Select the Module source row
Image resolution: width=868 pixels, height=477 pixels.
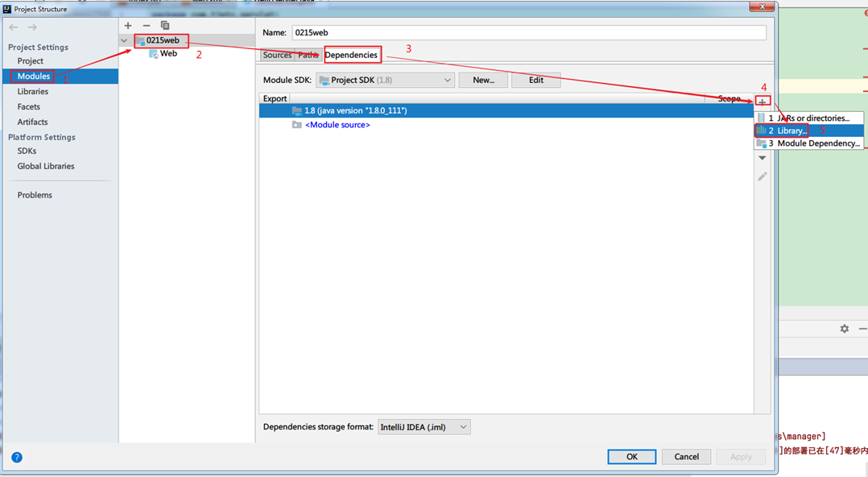[506, 125]
